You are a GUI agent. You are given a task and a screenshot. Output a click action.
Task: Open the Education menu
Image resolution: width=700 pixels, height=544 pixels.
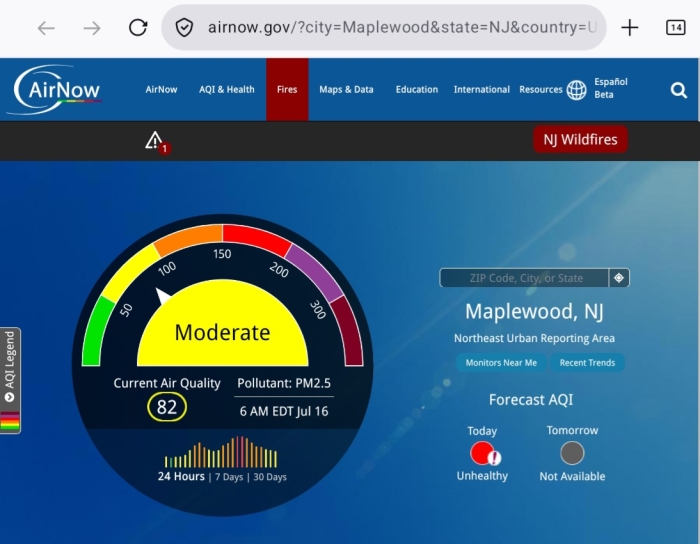[x=417, y=89]
